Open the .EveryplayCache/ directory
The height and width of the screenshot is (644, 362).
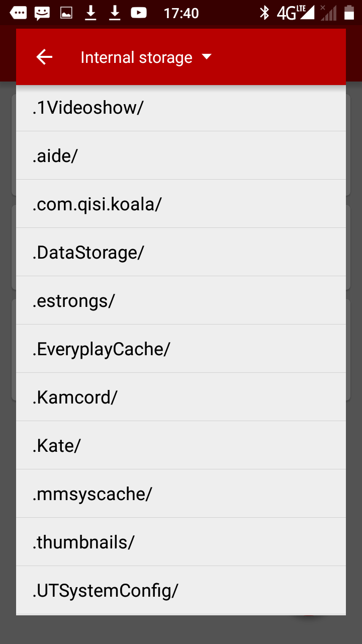[181, 349]
